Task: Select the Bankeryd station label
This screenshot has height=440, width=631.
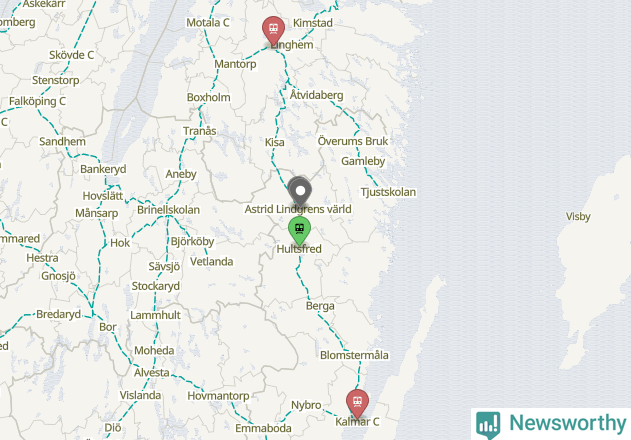Action: click(103, 169)
